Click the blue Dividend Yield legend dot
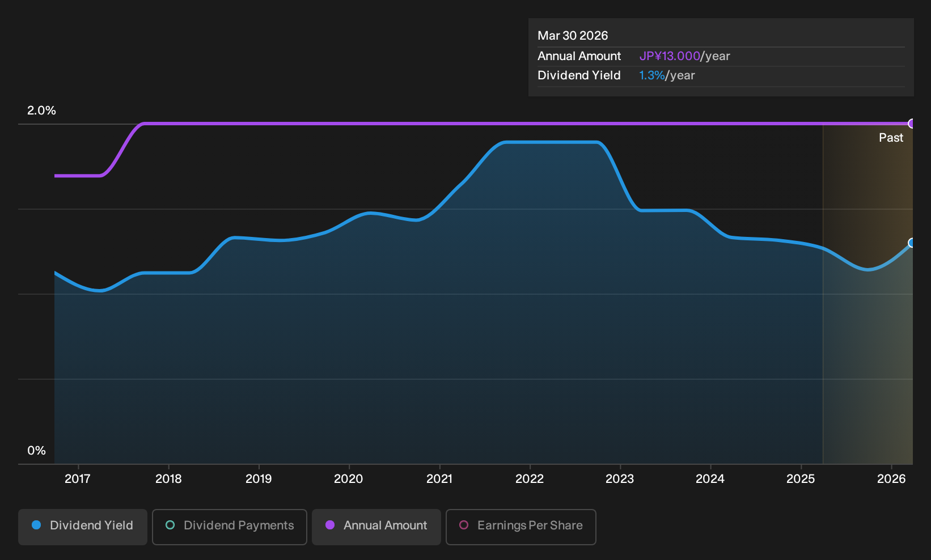Viewport: 931px width, 560px height. tap(36, 525)
